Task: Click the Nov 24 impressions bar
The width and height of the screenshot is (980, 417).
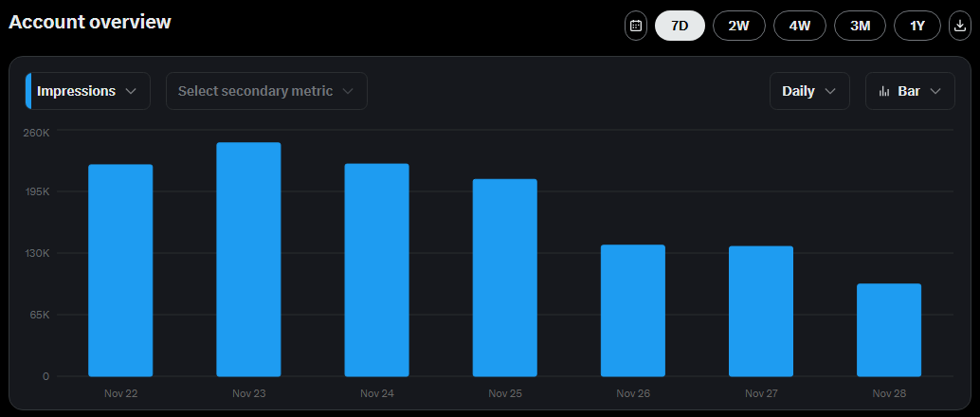Action: point(376,270)
